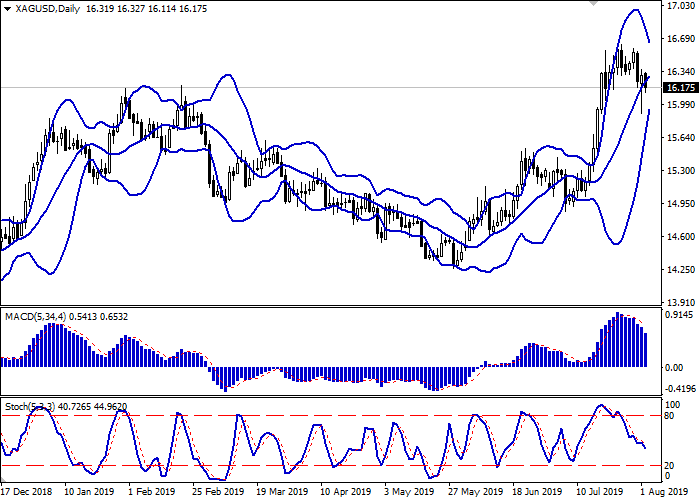Select the highlighted current price label 16.175
Viewport: 700px width, 500px height.
point(680,88)
